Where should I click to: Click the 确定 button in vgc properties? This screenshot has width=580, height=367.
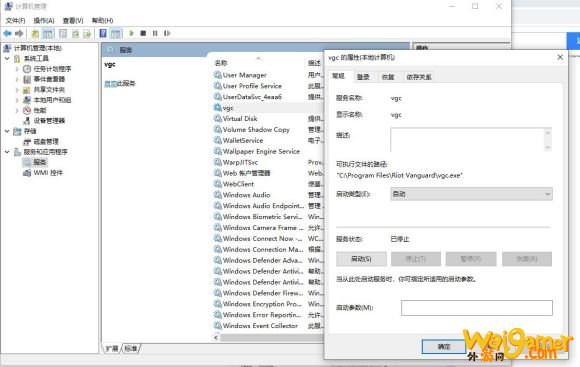click(444, 347)
